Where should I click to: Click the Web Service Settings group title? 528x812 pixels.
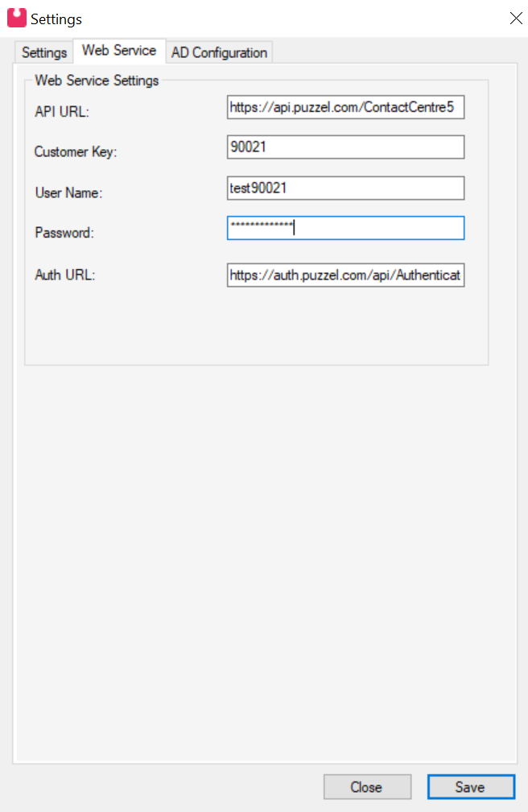point(96,81)
